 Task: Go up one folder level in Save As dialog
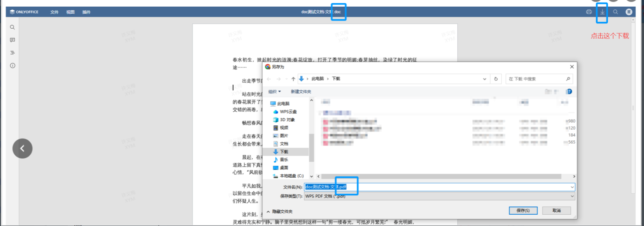[293, 79]
